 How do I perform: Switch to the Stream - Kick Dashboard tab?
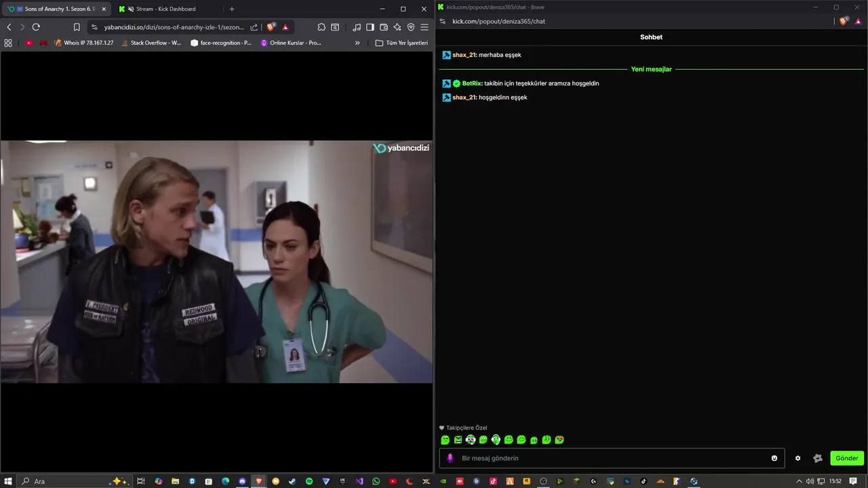tap(165, 9)
